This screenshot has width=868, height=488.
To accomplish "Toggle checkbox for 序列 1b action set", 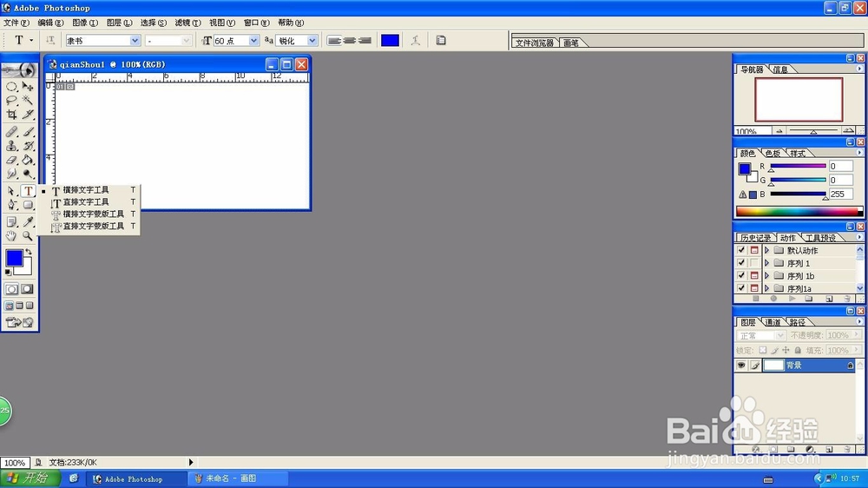I will pyautogui.click(x=741, y=276).
